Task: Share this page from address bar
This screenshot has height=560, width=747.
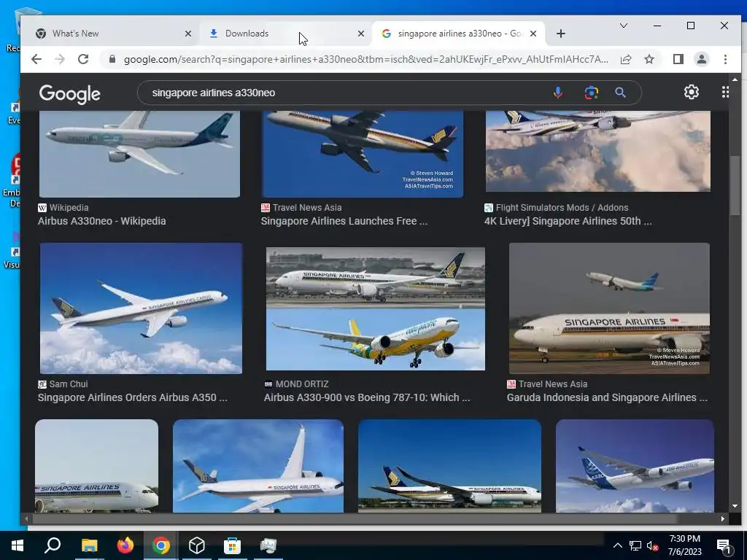Action: coord(625,59)
